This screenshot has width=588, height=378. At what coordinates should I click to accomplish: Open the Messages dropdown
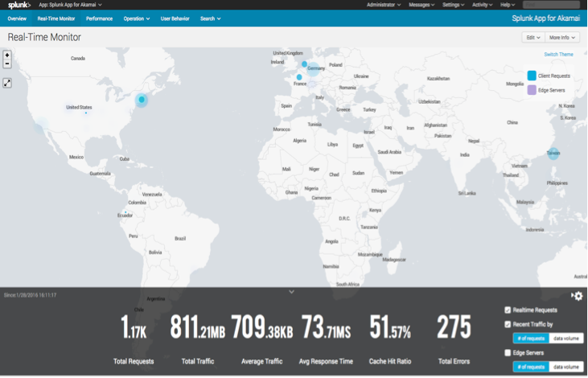tap(421, 5)
